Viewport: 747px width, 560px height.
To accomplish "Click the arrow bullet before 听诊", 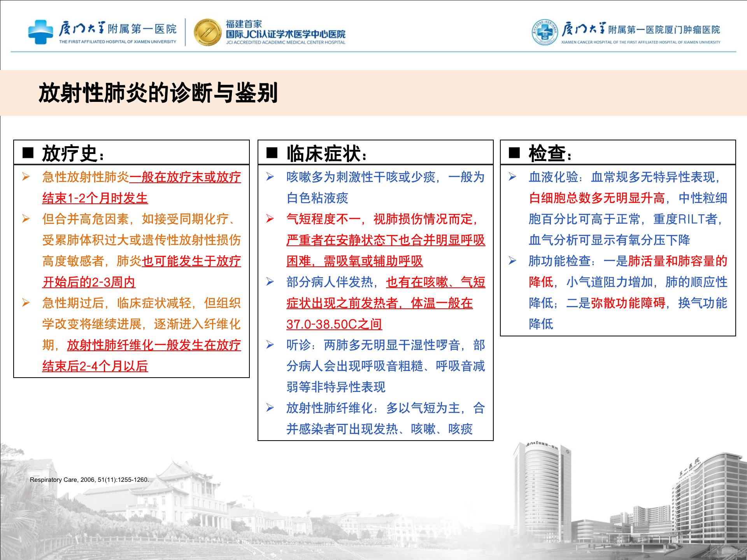I will tap(270, 345).
